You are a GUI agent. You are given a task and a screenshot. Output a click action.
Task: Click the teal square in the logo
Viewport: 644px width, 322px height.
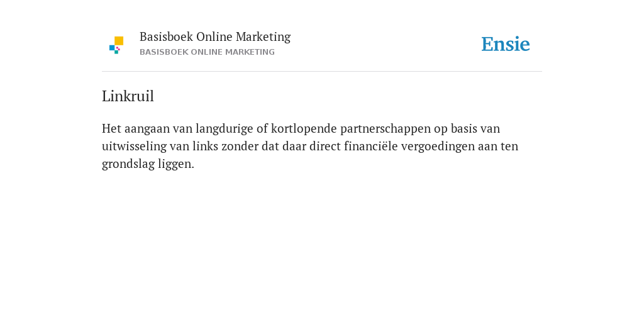(116, 52)
